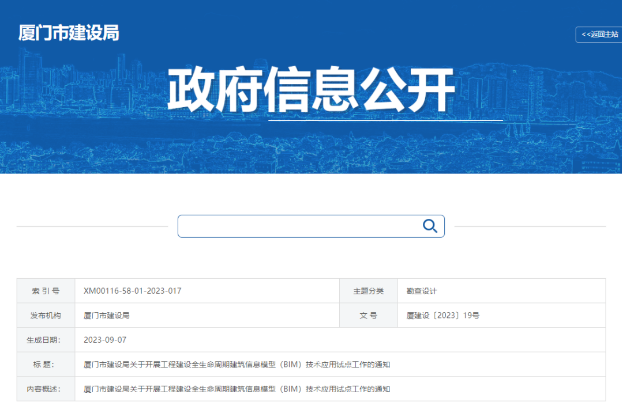Image resolution: width=622 pixels, height=418 pixels.
Task: Click the 政府信息公开 banner heading
Action: click(311, 89)
